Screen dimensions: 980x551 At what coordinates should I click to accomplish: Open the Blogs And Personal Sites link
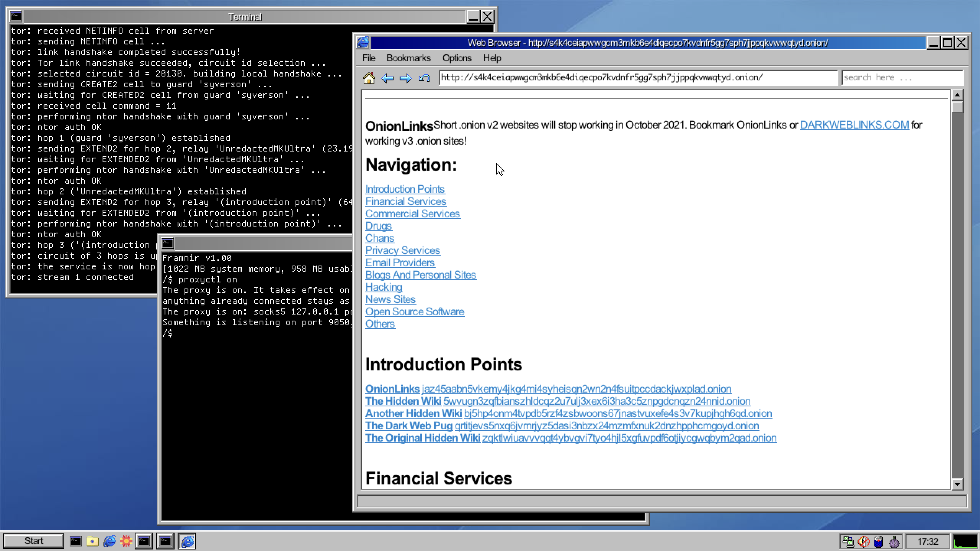[x=420, y=275]
